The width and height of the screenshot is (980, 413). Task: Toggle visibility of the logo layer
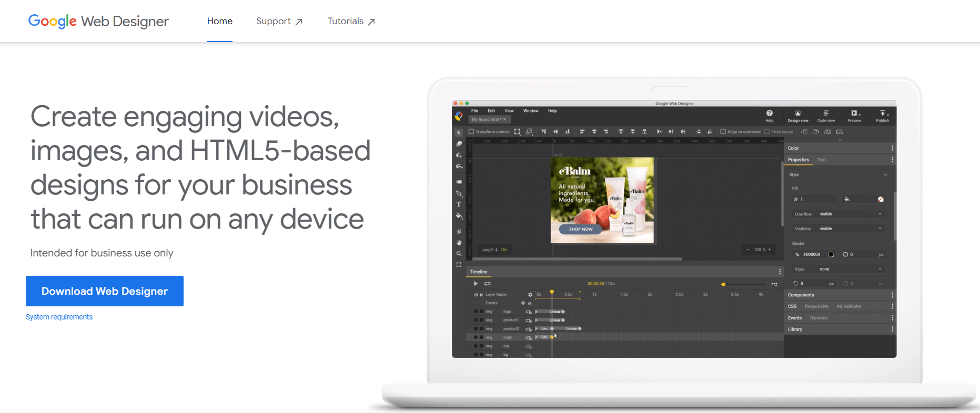point(476,312)
